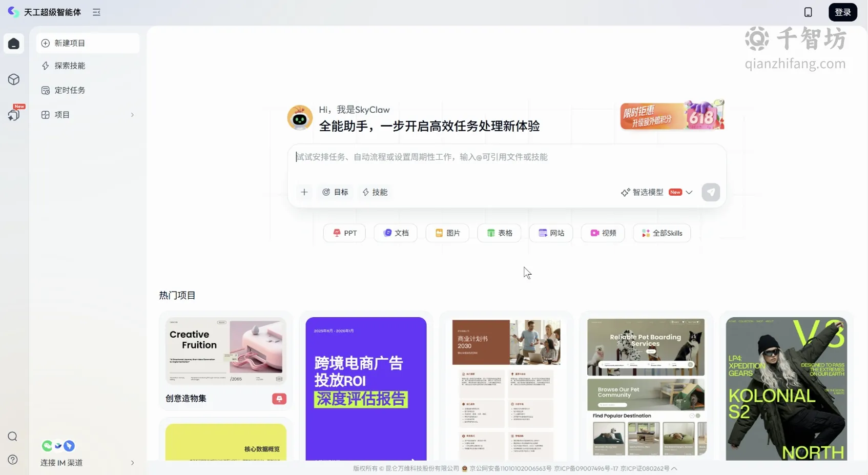Open 项目 menu item
This screenshot has width=868, height=475.
(x=88, y=115)
